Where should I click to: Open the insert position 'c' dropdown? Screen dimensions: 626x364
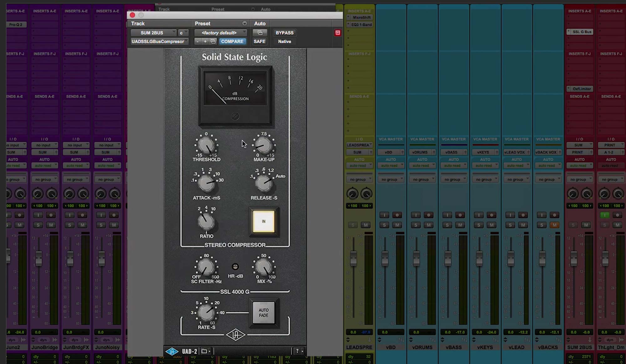tap(183, 33)
